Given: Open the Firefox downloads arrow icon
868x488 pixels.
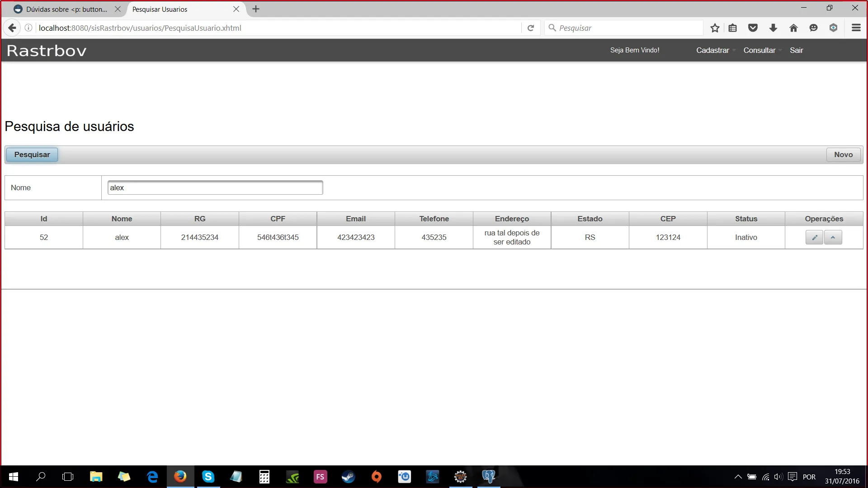Looking at the screenshot, I should (773, 28).
